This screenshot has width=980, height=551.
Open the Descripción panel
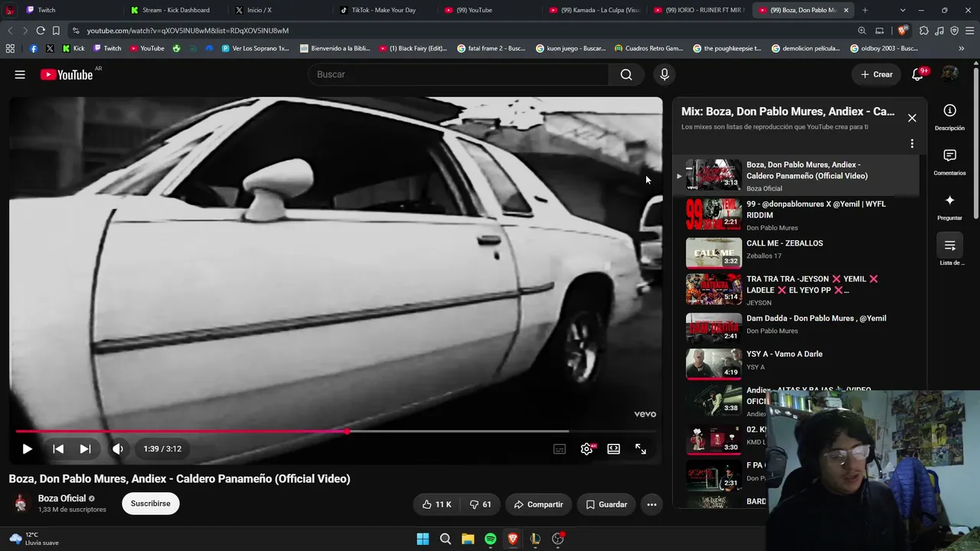[949, 117]
